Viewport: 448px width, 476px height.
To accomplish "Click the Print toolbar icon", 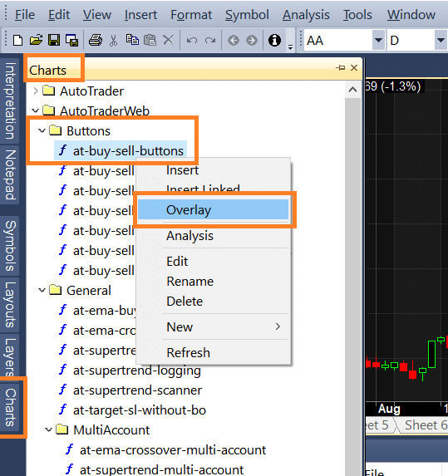I will [x=96, y=41].
